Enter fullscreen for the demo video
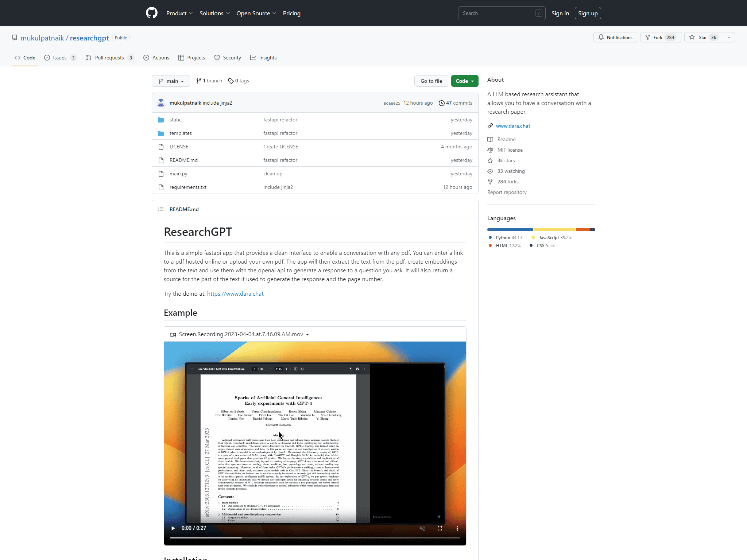Image resolution: width=747 pixels, height=560 pixels. click(440, 528)
